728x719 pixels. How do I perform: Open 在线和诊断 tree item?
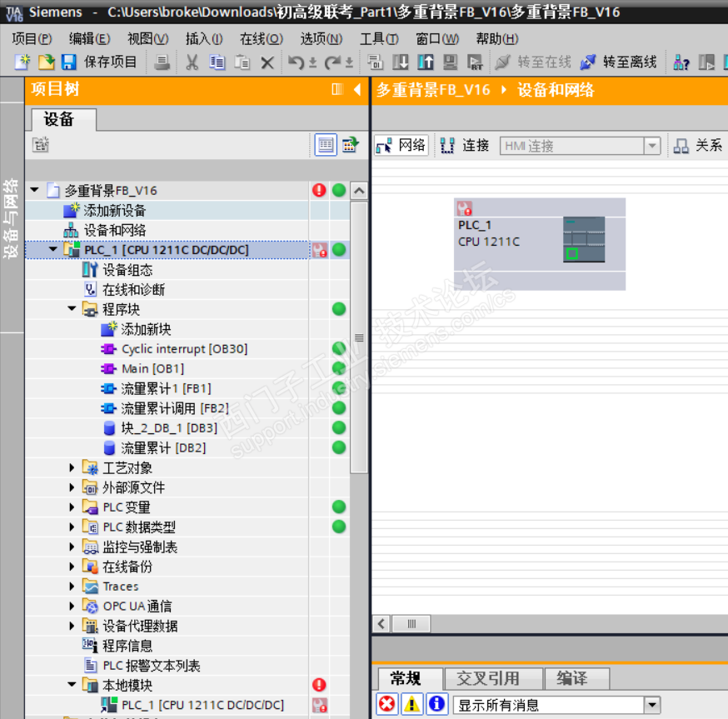[x=134, y=290]
